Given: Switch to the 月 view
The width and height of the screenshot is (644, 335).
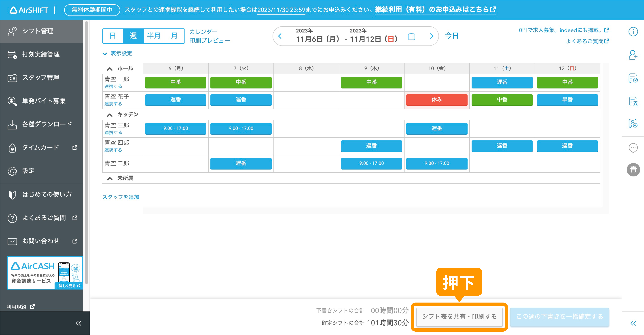Looking at the screenshot, I should [x=174, y=36].
